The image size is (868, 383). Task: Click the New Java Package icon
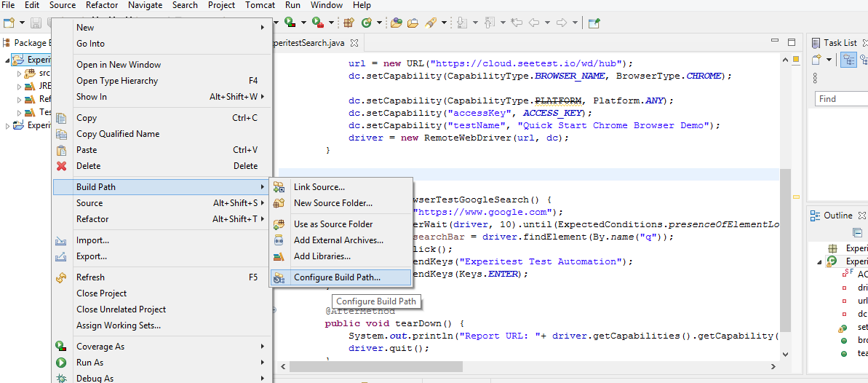pyautogui.click(x=349, y=23)
